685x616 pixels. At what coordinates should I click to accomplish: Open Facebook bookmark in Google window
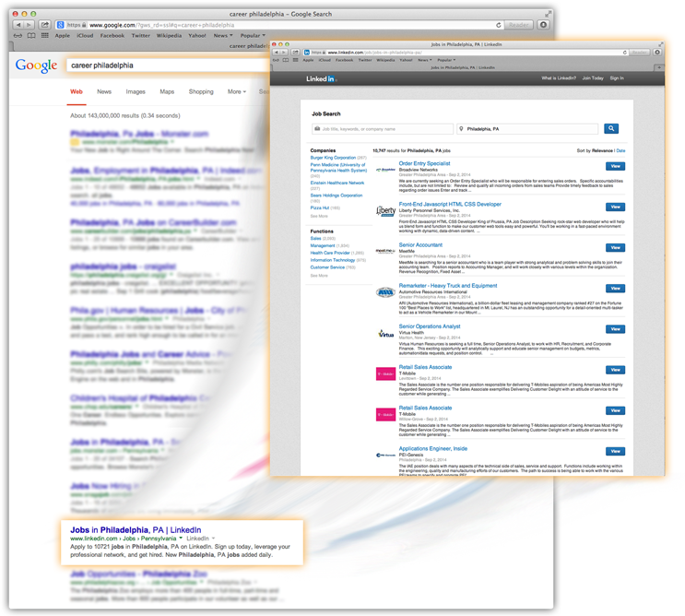(112, 36)
